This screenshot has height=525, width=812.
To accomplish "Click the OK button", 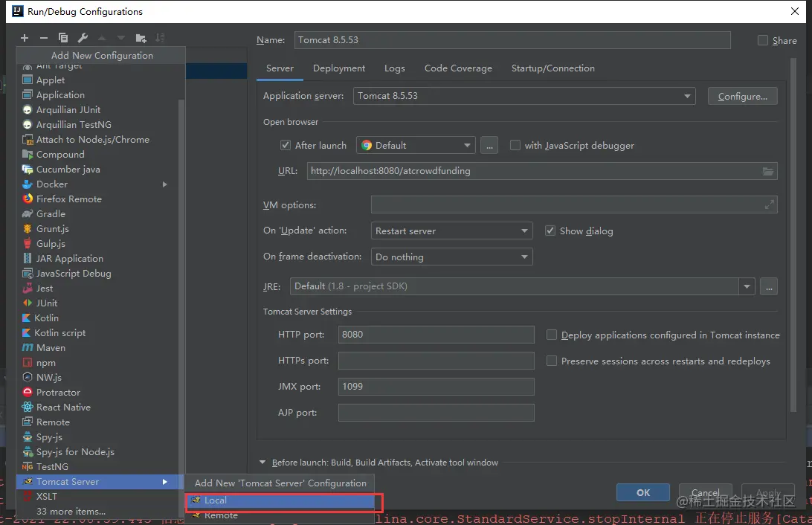I will (643, 492).
